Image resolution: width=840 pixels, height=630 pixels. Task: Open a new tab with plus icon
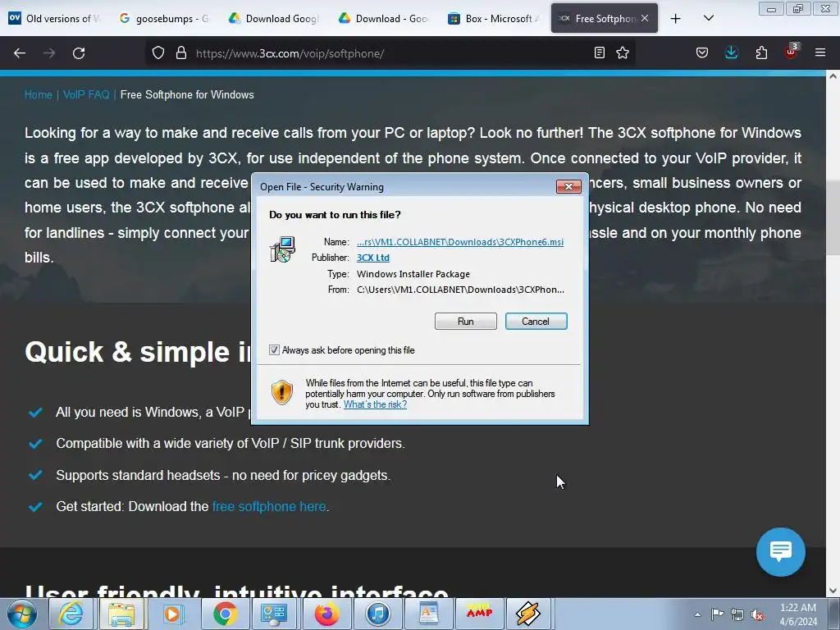[x=676, y=19]
